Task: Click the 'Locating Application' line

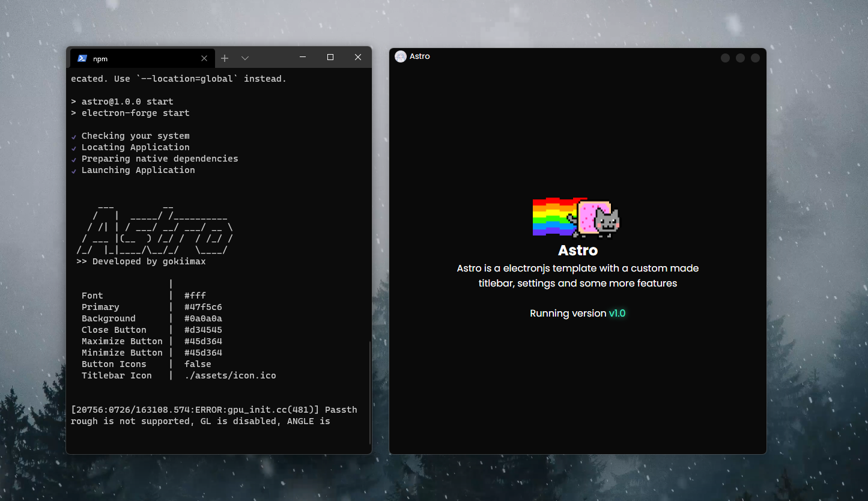Action: [x=136, y=147]
